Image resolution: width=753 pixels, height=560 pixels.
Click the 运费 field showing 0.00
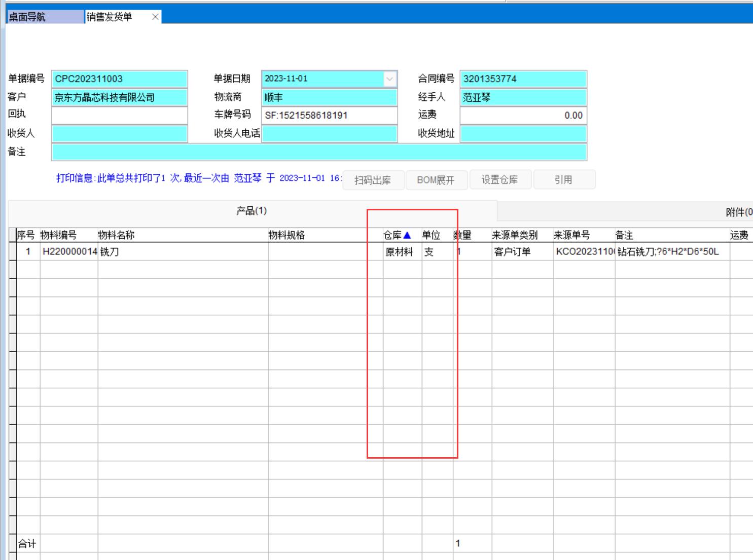523,116
